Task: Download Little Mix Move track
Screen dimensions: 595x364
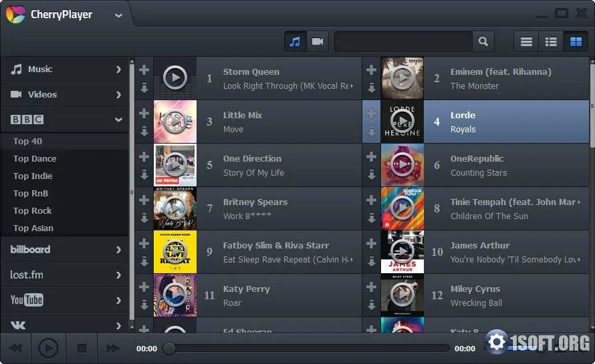Action: 144,131
